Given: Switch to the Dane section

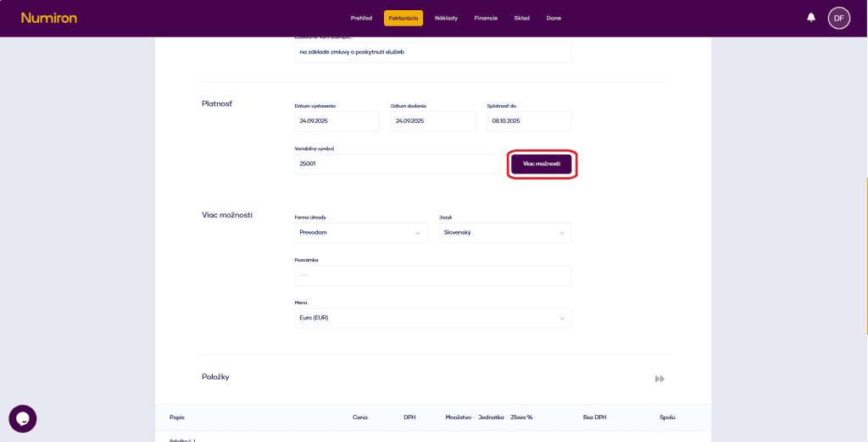Looking at the screenshot, I should (x=554, y=18).
